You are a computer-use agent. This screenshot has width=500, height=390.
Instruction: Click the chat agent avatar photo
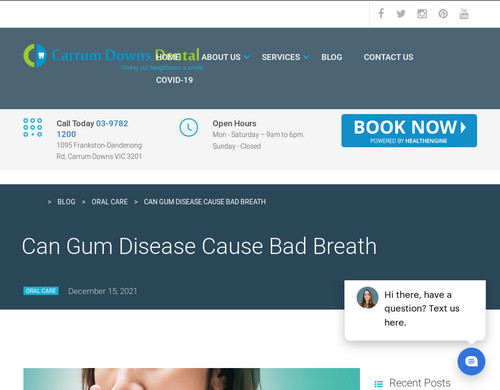(x=367, y=298)
